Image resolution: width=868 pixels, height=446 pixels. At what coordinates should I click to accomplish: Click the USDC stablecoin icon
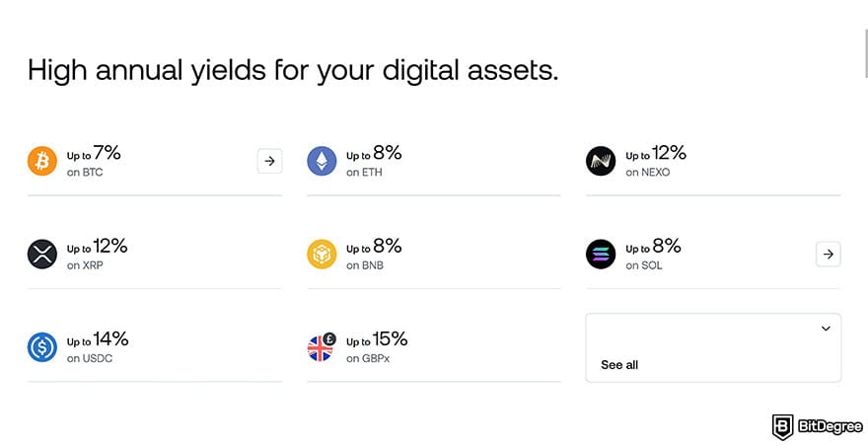[x=42, y=347]
